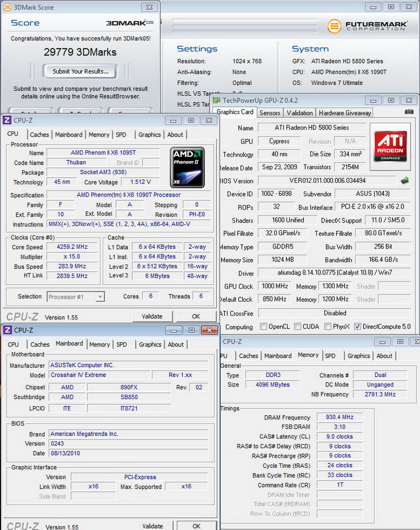Open SPD tab in top CPU-Z window
This screenshot has height=530, width=420.
coord(121,134)
